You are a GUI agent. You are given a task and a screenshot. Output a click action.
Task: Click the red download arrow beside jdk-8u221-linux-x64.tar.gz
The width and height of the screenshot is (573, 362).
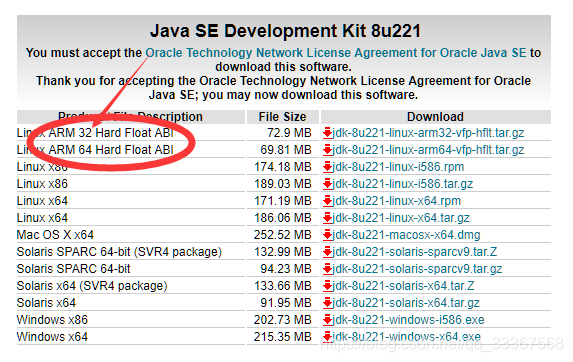(327, 218)
